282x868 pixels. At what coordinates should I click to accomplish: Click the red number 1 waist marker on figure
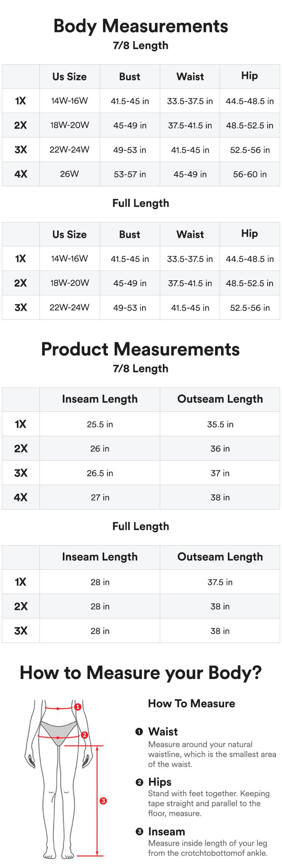pyautogui.click(x=78, y=707)
